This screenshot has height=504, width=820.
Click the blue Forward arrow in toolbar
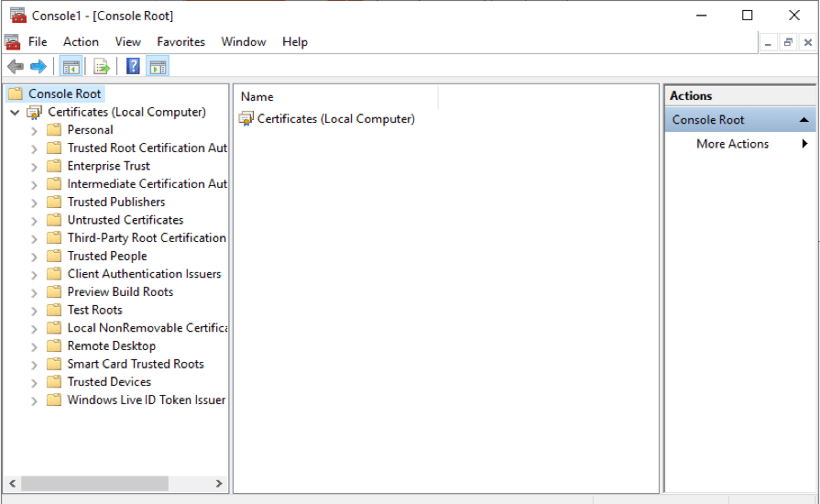click(38, 66)
